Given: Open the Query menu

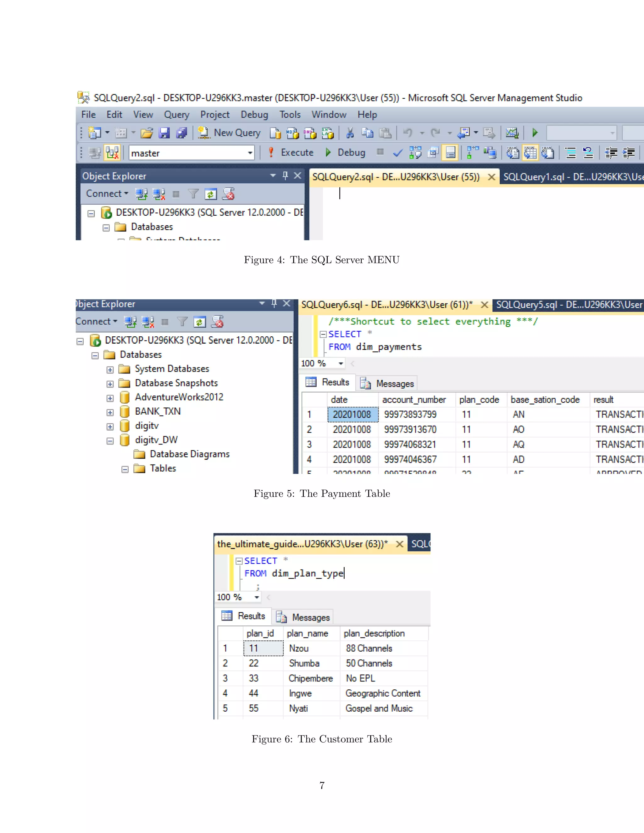Looking at the screenshot, I should pyautogui.click(x=176, y=115).
